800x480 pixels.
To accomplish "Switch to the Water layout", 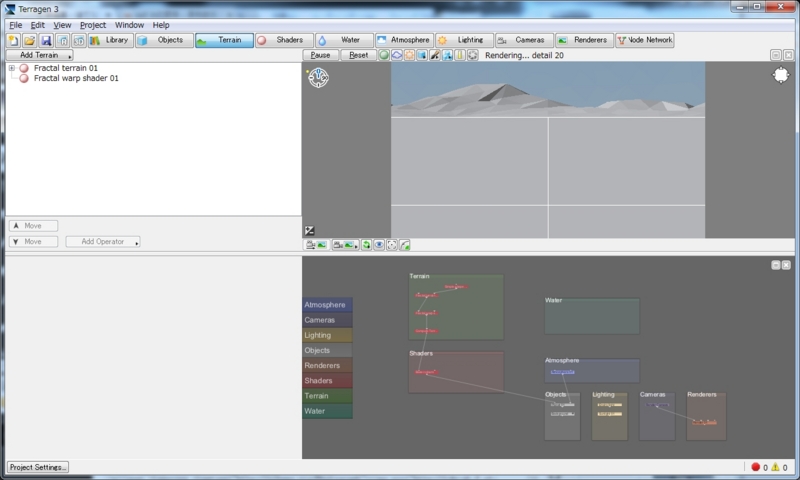I will click(344, 40).
